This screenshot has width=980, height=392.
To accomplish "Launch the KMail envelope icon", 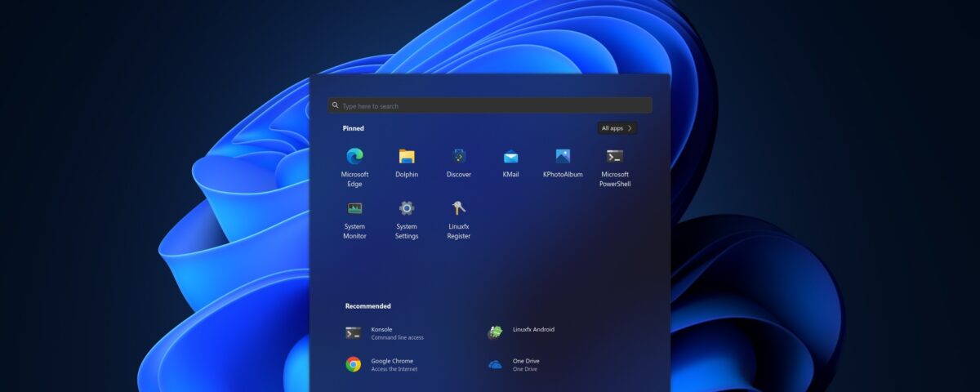I will pyautogui.click(x=511, y=157).
